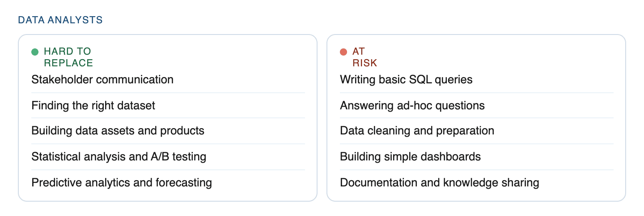This screenshot has width=644, height=216.
Task: Click Stakeholder communication item
Action: (102, 80)
